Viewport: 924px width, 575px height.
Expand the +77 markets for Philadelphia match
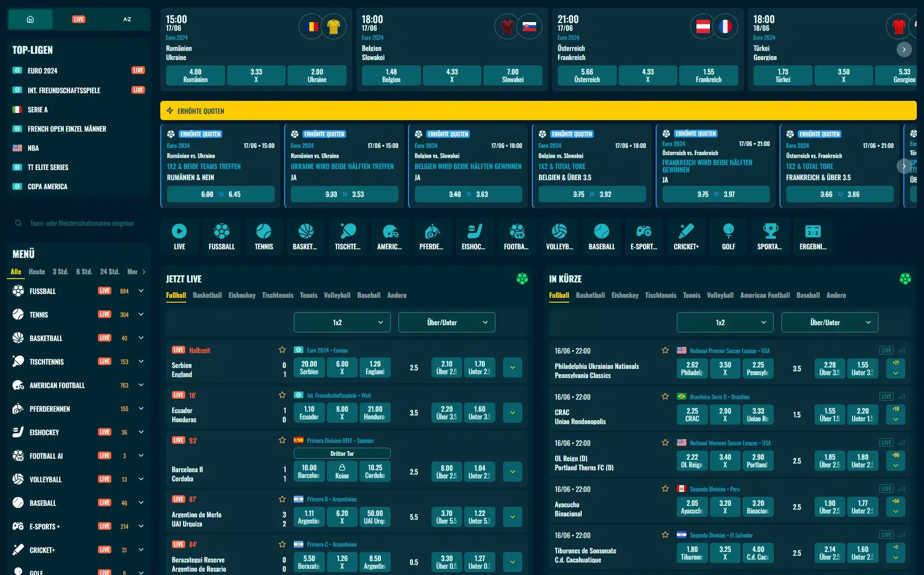(x=896, y=368)
